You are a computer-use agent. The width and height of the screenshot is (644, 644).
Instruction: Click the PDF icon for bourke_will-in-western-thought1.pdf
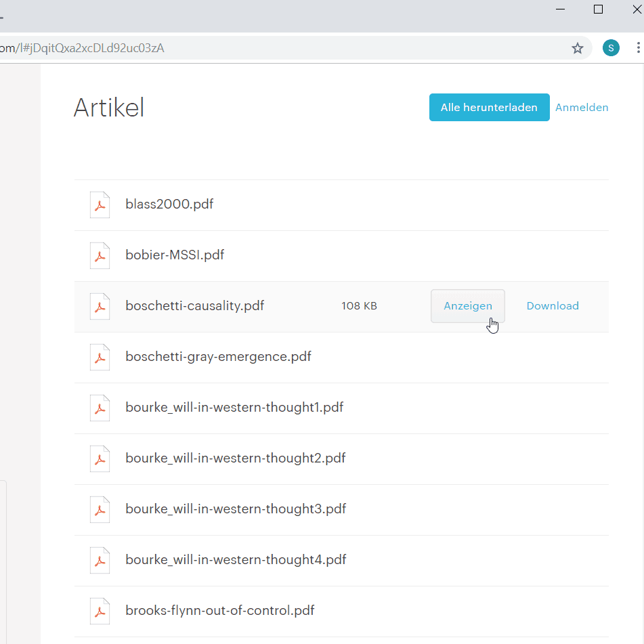(100, 408)
